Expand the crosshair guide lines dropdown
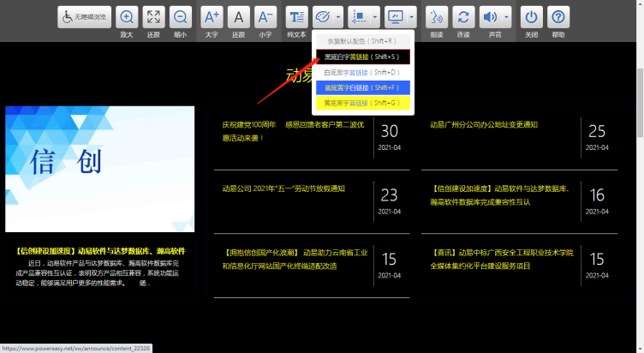Screen dimensions: 644x353 [376, 17]
